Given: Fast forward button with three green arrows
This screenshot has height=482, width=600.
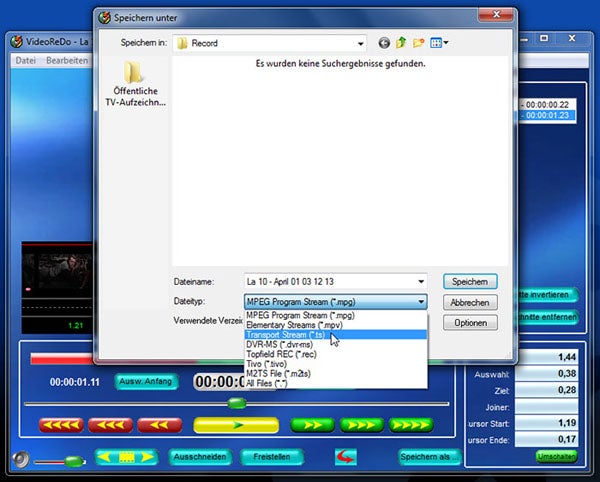Looking at the screenshot, I should [x=362, y=425].
